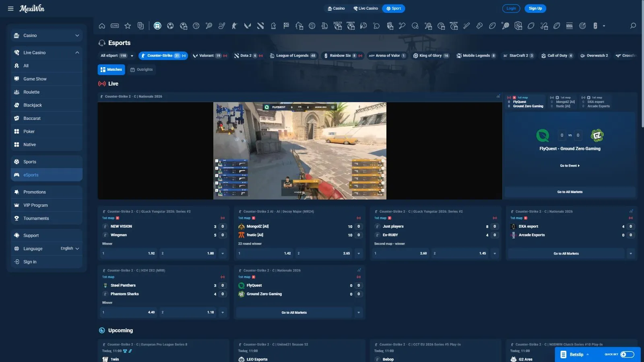The height and width of the screenshot is (362, 644).
Task: Expand markets for Just players vs Ex-RUBY
Action: (x=495, y=253)
